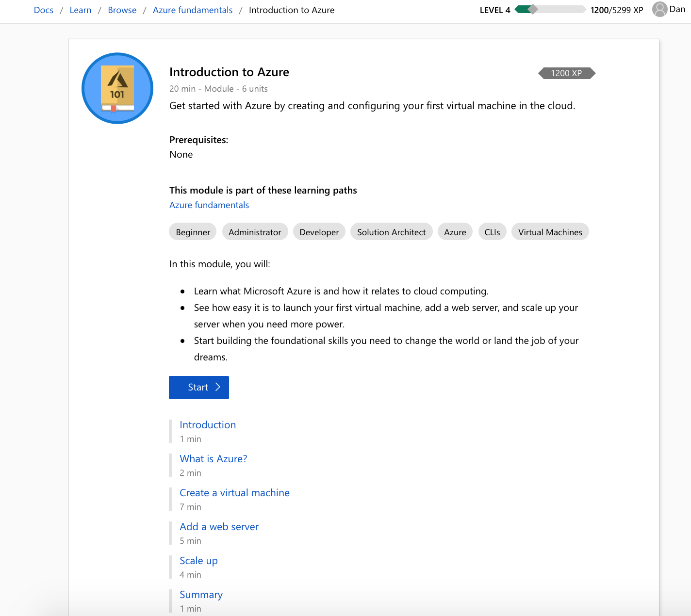This screenshot has height=616, width=691.
Task: Select the Virtual Machines tag
Action: (550, 232)
